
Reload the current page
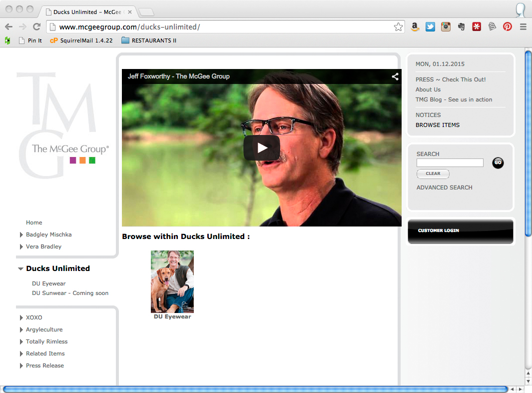(36, 27)
